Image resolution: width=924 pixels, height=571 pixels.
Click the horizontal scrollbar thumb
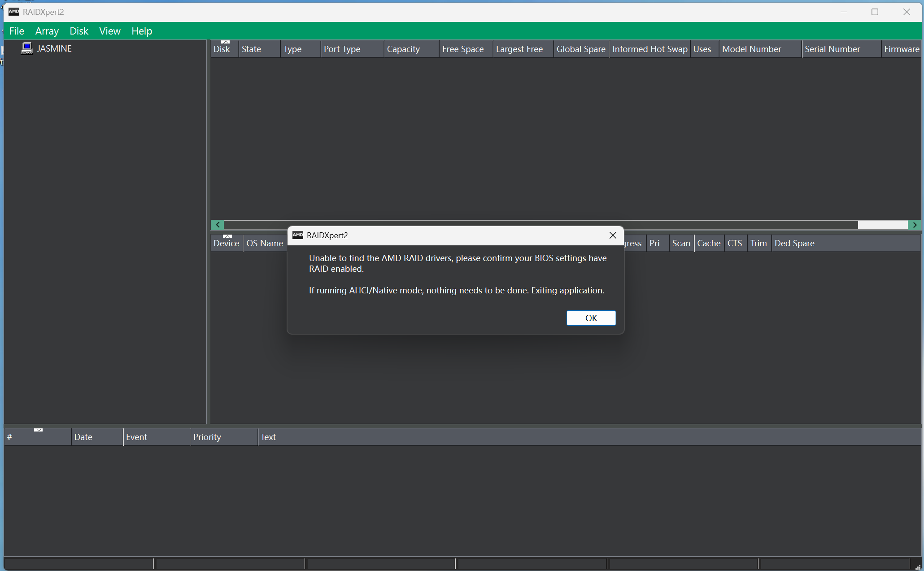point(883,225)
